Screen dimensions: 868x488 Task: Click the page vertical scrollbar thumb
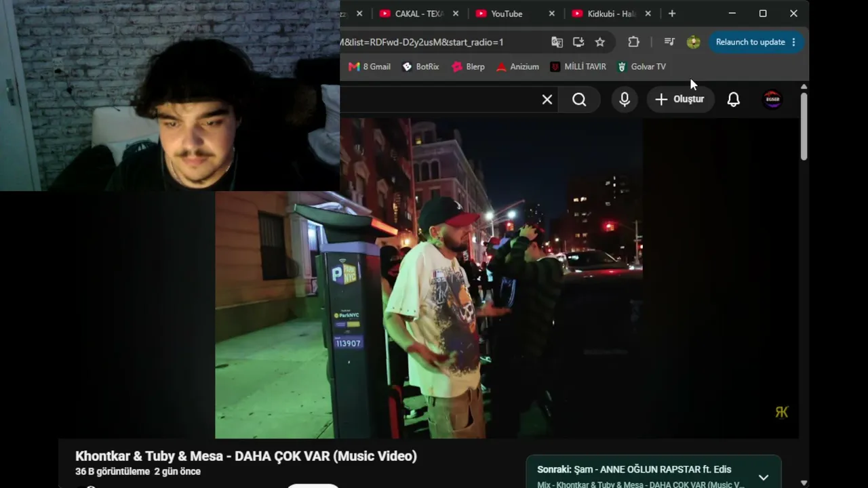click(804, 126)
